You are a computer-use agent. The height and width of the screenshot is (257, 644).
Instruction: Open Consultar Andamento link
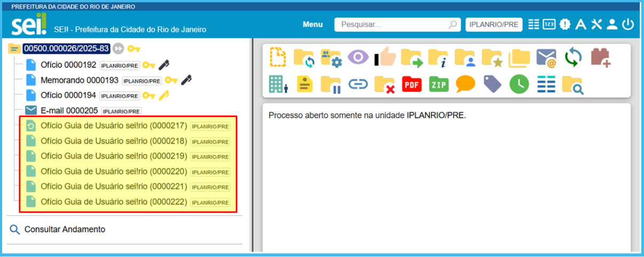[x=65, y=229]
